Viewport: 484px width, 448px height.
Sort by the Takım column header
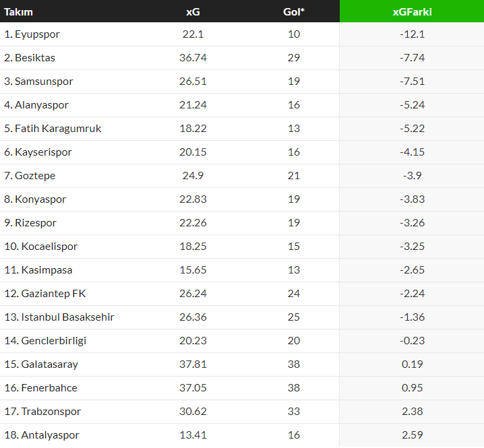[x=18, y=11]
